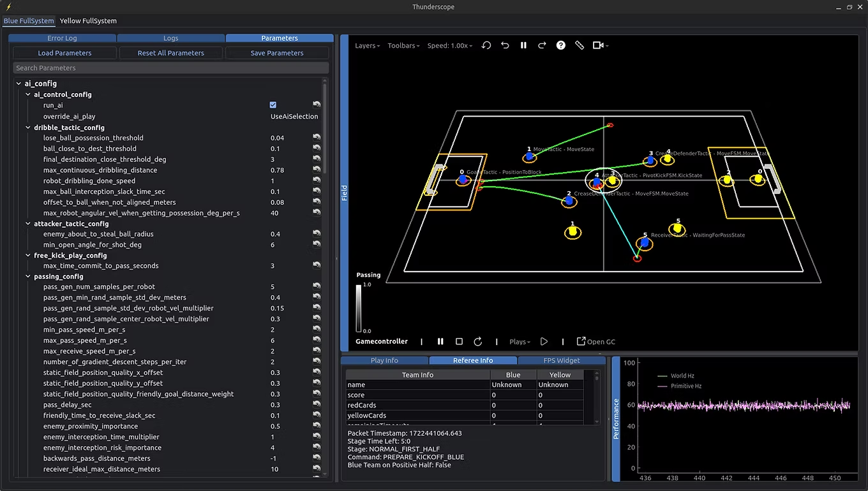Click the Search Parameters input field

point(170,68)
